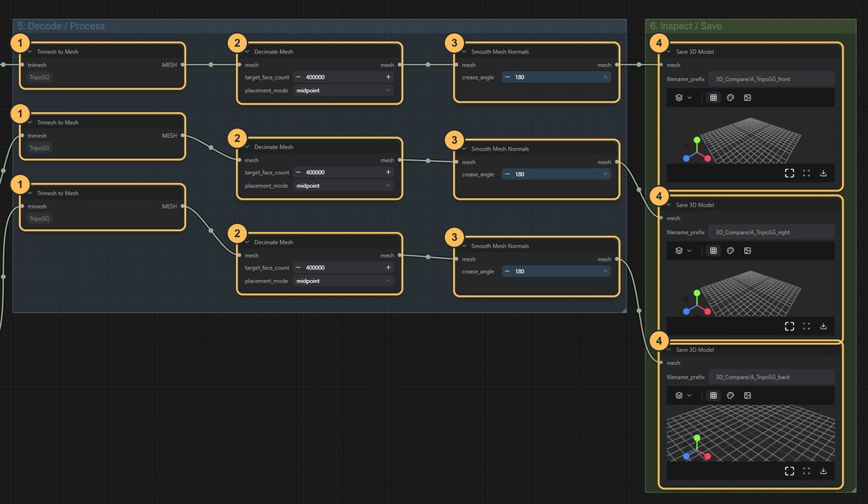Edit filename_prefix field 3D_Compare/A_TripoSG_back
This screenshot has height=504, width=868.
[x=771, y=377]
